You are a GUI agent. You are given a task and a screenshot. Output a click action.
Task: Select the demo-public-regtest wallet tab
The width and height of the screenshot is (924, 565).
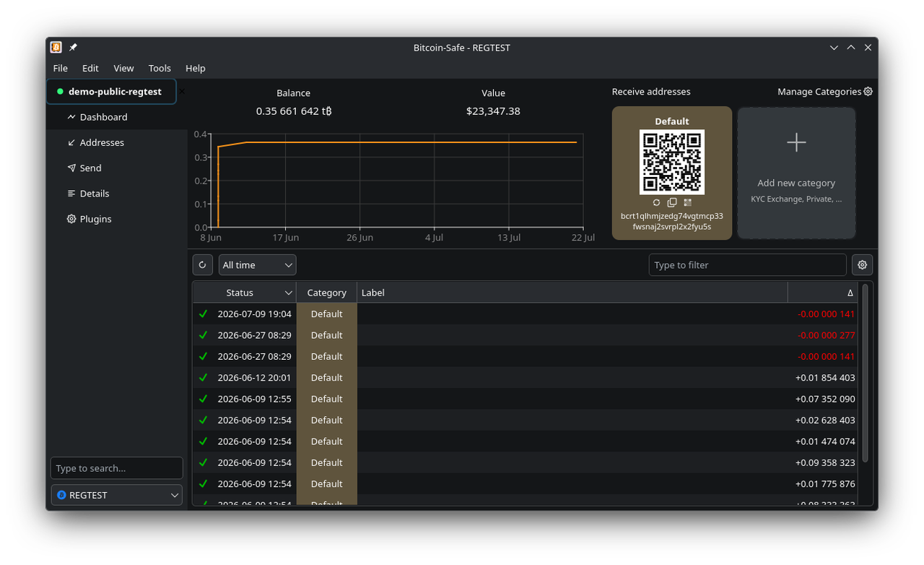[111, 92]
